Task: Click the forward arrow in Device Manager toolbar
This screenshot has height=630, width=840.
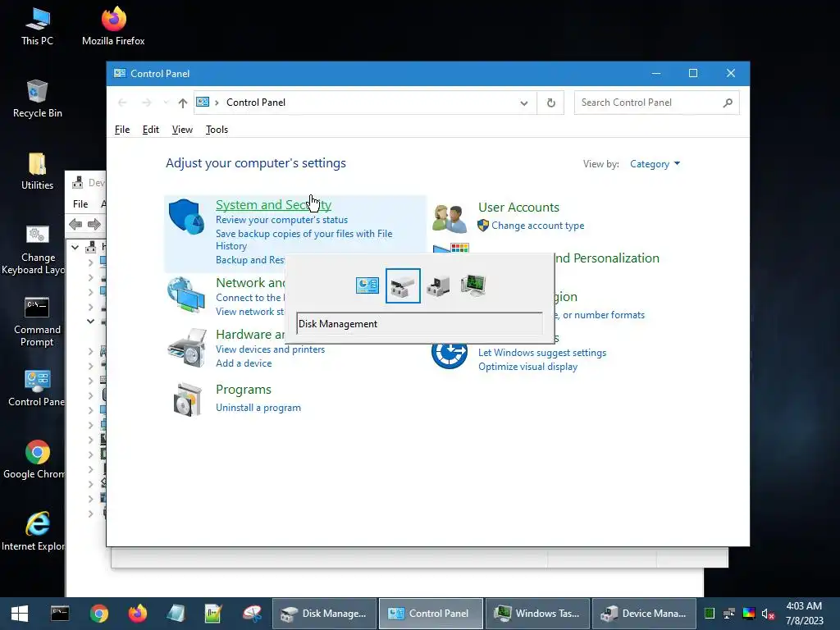Action: click(x=94, y=224)
